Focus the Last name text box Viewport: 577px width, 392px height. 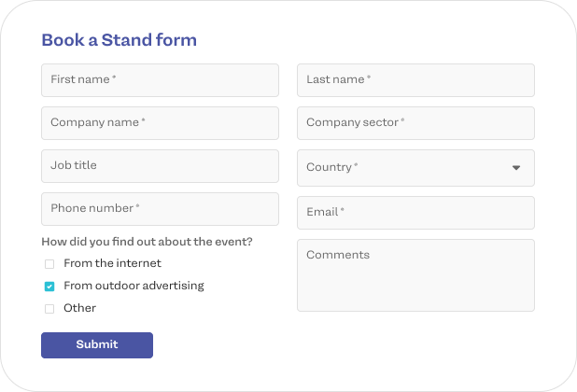(415, 80)
